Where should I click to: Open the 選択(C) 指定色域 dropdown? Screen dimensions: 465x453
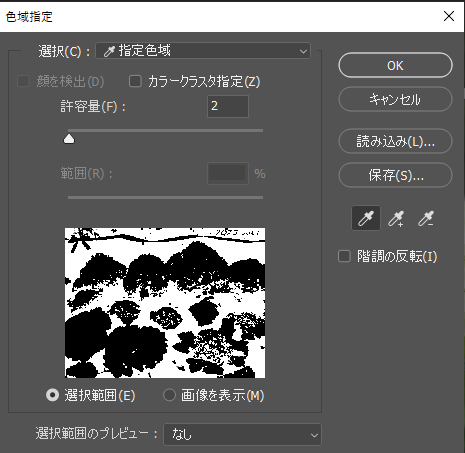click(x=203, y=51)
